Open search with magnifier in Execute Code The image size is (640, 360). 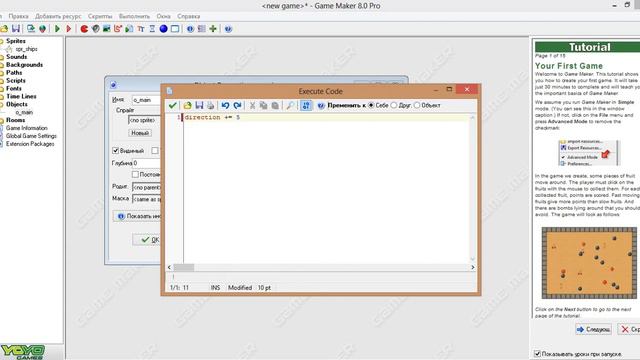point(290,105)
